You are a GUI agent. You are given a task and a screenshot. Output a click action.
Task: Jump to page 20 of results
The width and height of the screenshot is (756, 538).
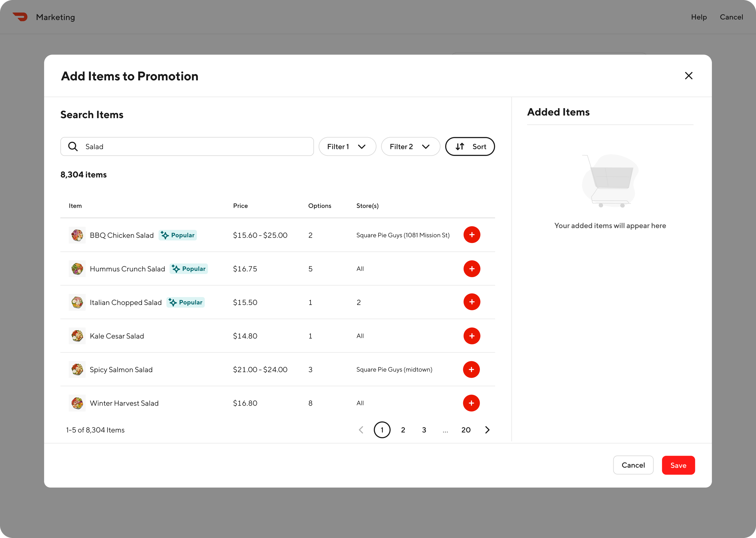(x=466, y=430)
